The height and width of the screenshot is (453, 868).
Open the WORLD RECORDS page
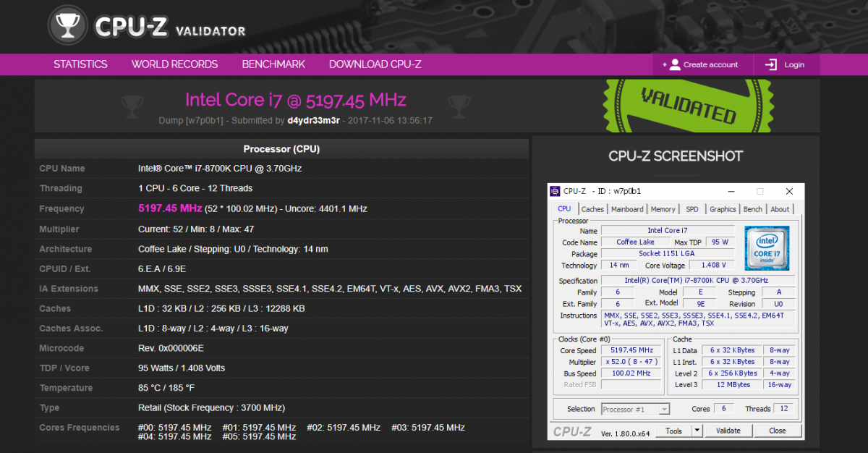coord(174,64)
